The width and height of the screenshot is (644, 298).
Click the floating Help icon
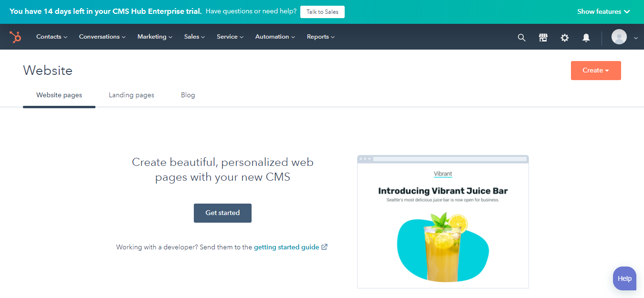624,278
